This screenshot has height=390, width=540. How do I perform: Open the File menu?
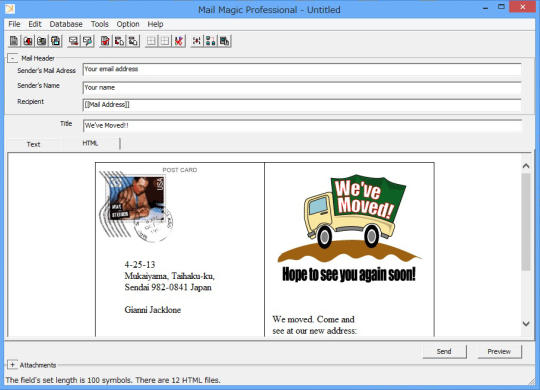(x=14, y=24)
